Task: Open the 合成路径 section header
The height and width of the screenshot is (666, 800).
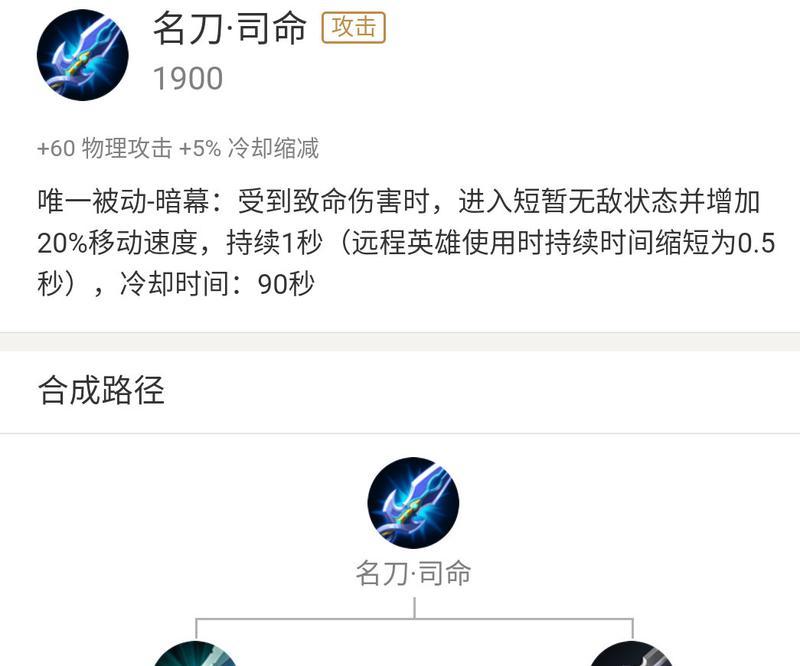Action: click(x=101, y=390)
